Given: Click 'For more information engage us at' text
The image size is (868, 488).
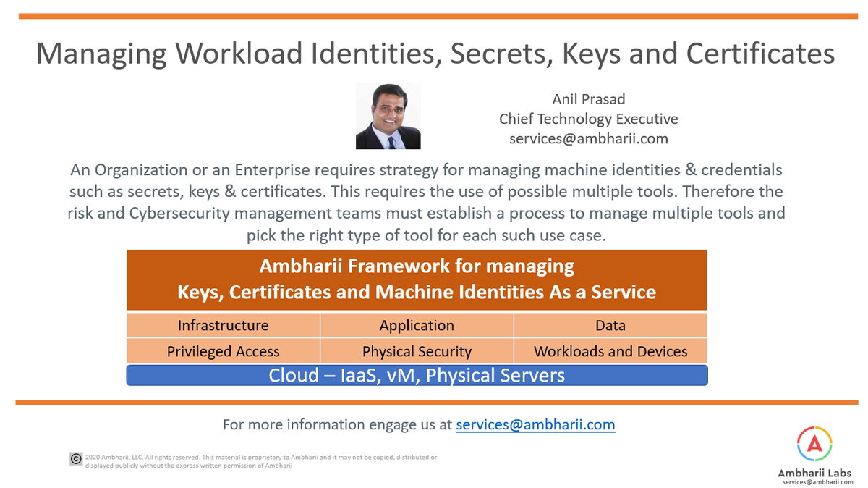Looking at the screenshot, I should click(x=337, y=424).
